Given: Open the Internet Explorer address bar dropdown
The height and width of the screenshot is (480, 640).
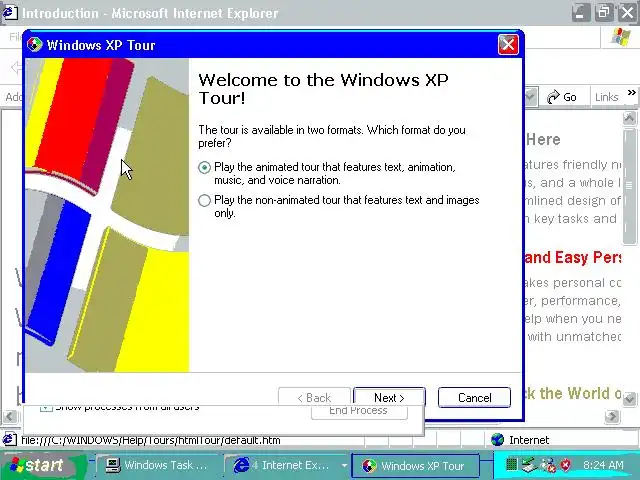Looking at the screenshot, I should tap(530, 97).
